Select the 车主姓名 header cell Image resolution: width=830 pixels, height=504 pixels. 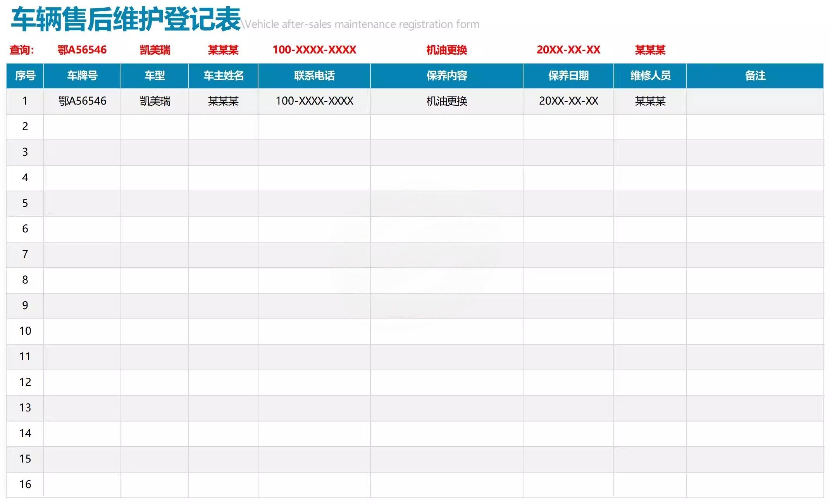(x=223, y=76)
